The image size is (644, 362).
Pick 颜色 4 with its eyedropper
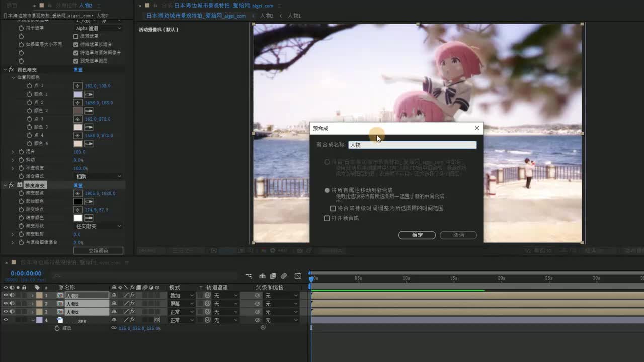tap(89, 144)
